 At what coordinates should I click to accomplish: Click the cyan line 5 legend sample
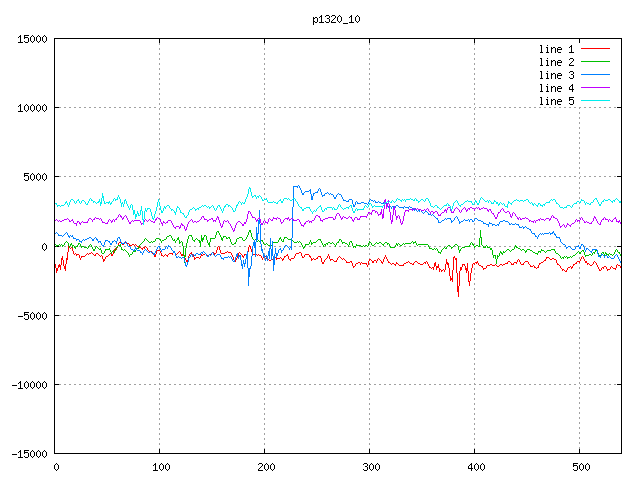tap(595, 101)
